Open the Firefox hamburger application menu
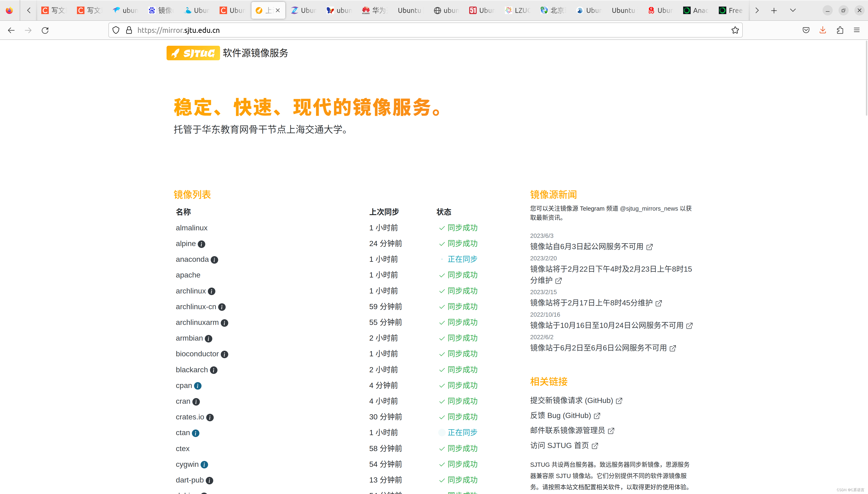Image resolution: width=868 pixels, height=494 pixels. tap(857, 30)
